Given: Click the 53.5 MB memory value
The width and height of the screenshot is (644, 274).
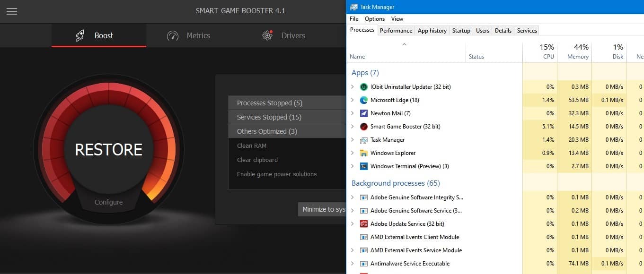Looking at the screenshot, I should (x=579, y=100).
